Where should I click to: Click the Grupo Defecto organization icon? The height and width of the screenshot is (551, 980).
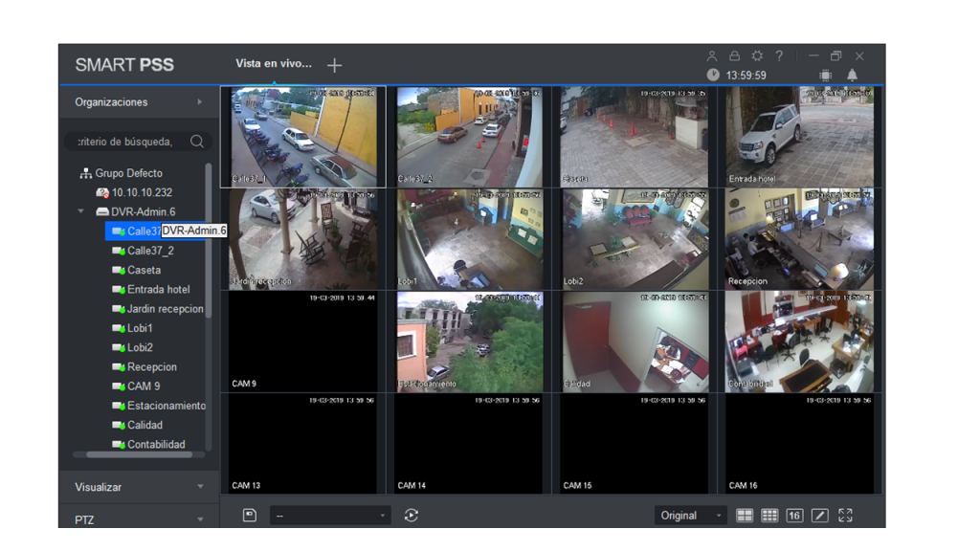(x=85, y=173)
